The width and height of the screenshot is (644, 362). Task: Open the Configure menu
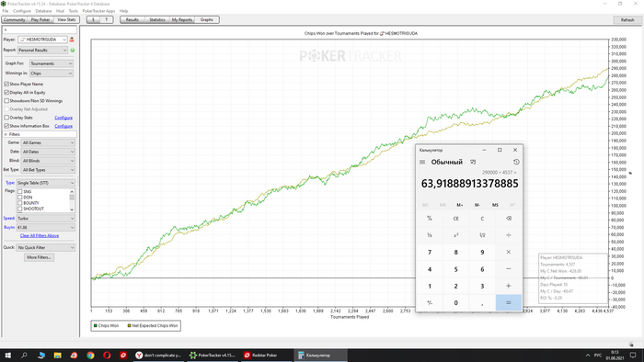pos(22,11)
